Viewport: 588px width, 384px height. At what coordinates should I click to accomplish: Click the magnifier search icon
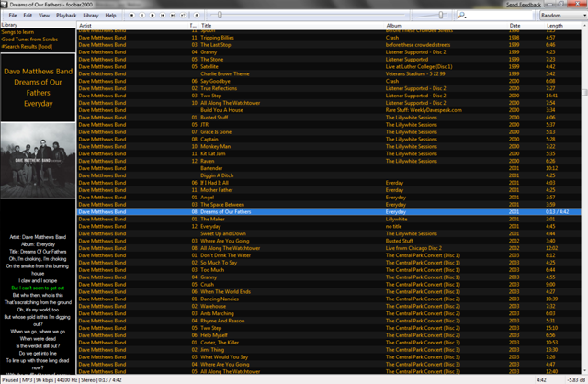pos(462,16)
